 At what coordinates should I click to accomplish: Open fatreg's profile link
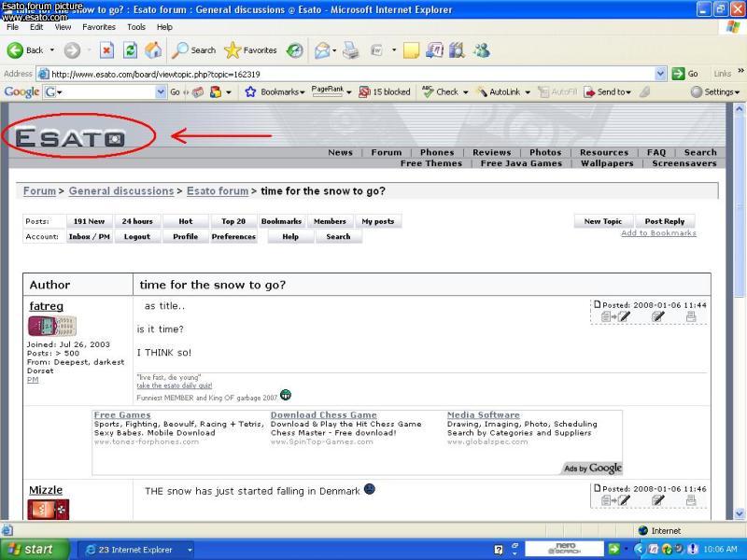(x=46, y=306)
